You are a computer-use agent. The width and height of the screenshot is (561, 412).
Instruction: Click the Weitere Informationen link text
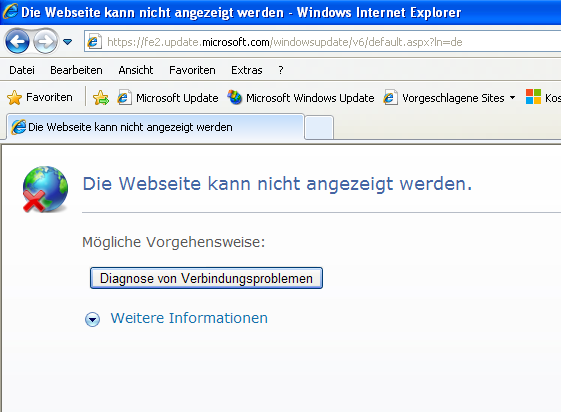pos(189,318)
